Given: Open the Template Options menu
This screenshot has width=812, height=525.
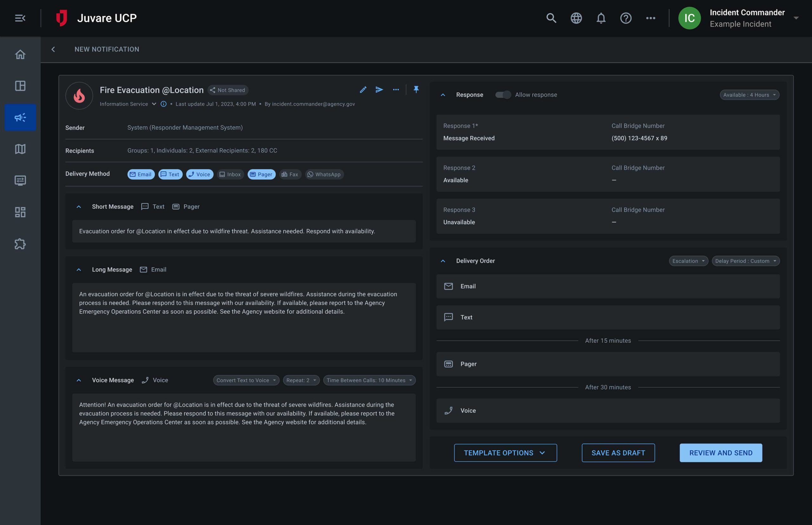Looking at the screenshot, I should 505,453.
